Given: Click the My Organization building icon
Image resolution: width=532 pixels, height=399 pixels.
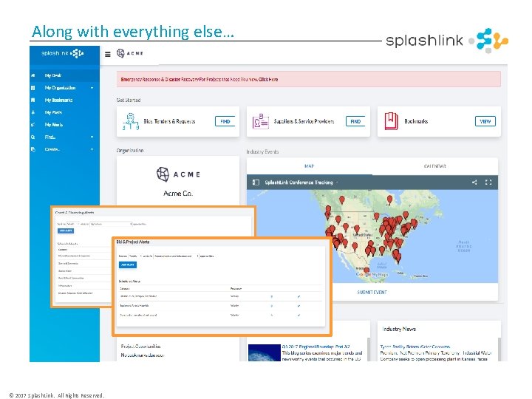Looking at the screenshot, I should (33, 88).
